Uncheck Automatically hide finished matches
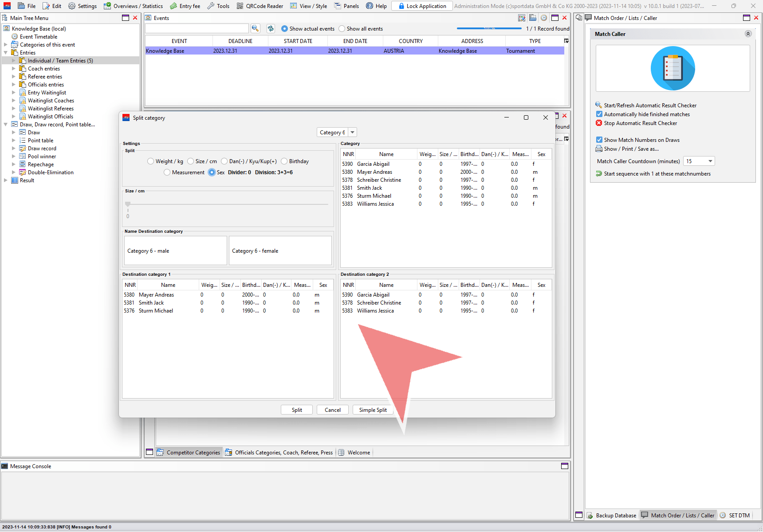This screenshot has width=763, height=532. pyautogui.click(x=599, y=114)
